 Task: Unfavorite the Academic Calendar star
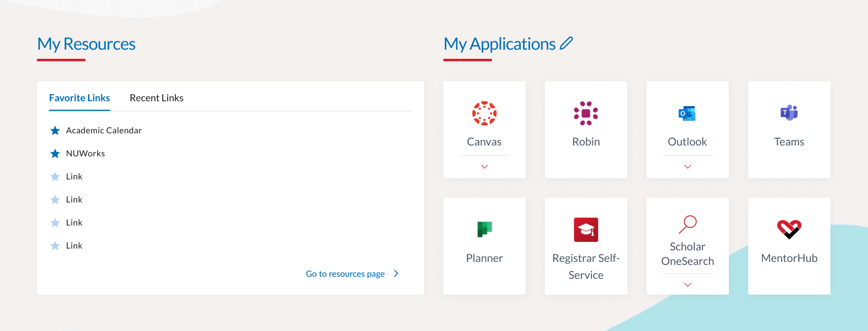click(55, 131)
